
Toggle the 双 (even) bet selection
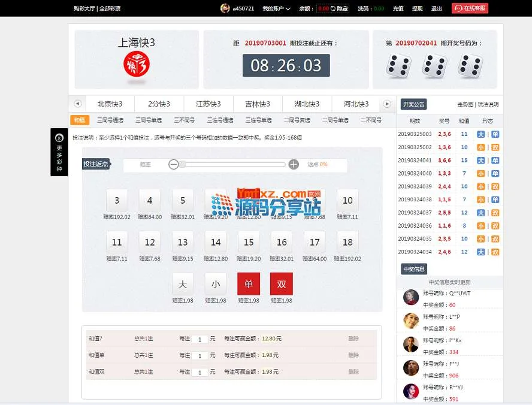282,283
